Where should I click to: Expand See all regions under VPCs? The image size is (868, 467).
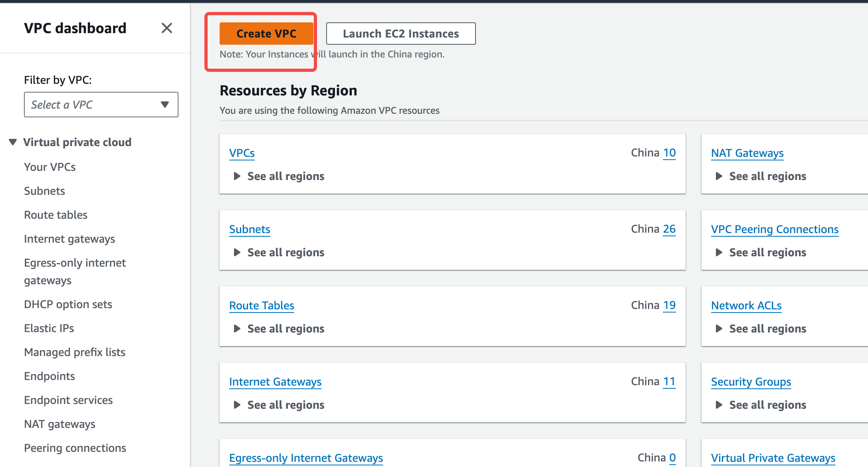279,176
